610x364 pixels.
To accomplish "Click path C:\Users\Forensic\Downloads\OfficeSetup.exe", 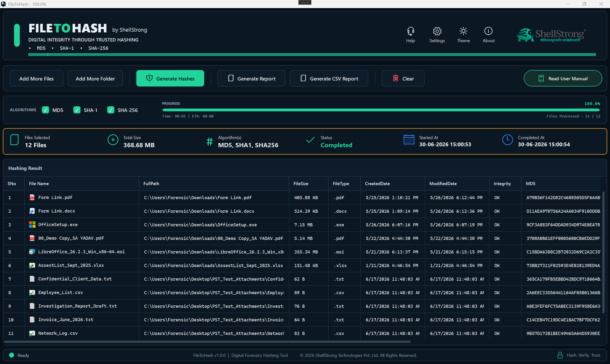I will tap(201, 225).
